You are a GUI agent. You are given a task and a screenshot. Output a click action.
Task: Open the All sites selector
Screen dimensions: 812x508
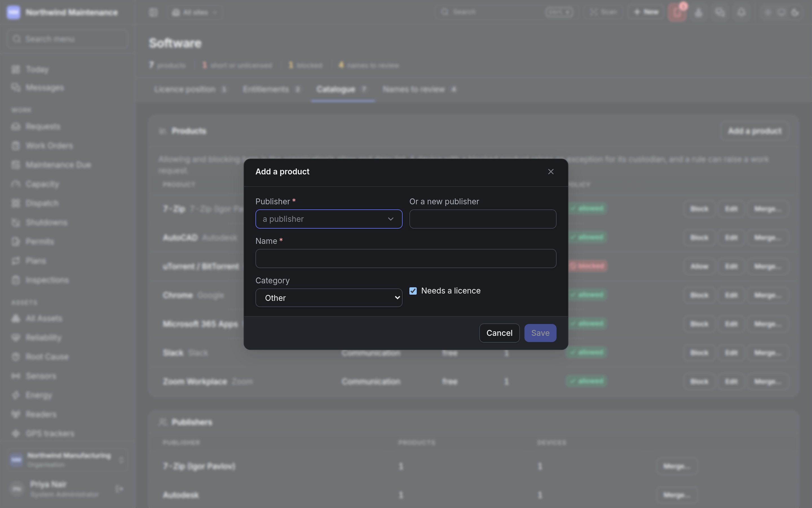coord(195,12)
